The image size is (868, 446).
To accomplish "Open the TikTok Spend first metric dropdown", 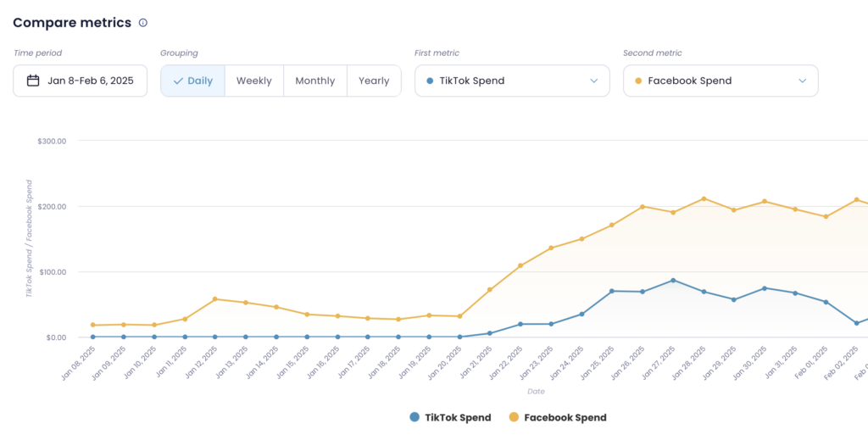I will point(512,81).
